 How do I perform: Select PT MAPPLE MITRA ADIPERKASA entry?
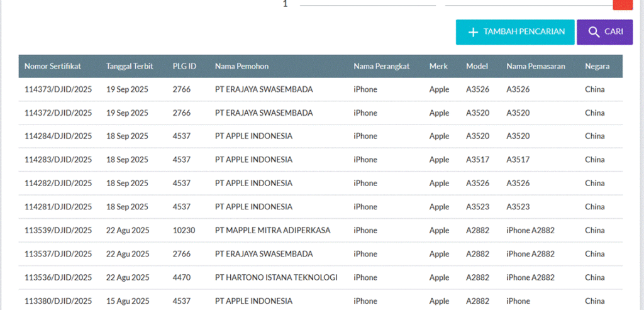tap(272, 230)
